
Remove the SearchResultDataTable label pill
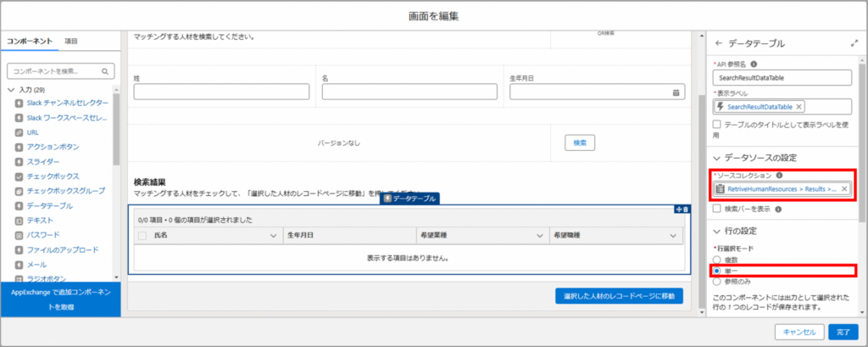tap(799, 107)
